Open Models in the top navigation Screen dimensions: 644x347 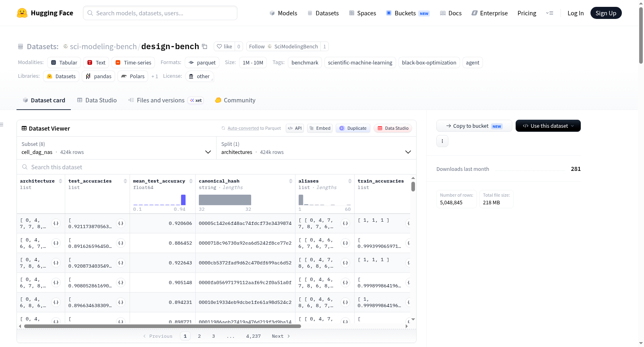pos(283,13)
